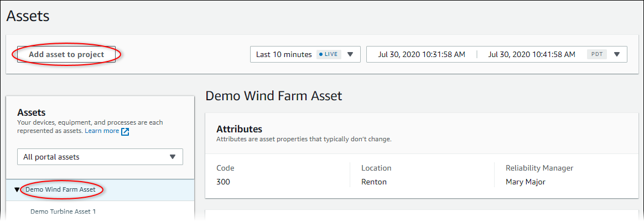
Task: Open the All portal assets dropdown
Action: (100, 157)
